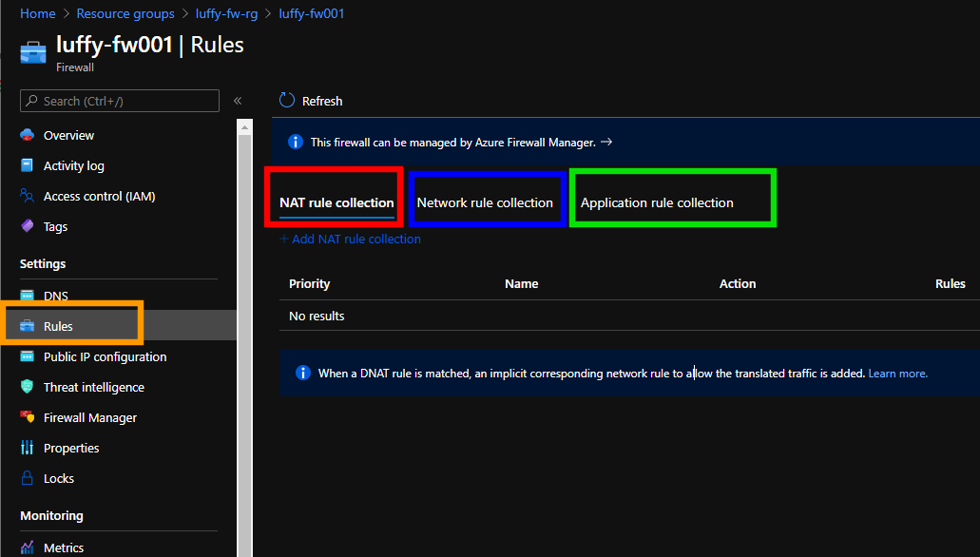980x557 pixels.
Task: Click the Threat intelligence shield icon
Action: [x=27, y=387]
